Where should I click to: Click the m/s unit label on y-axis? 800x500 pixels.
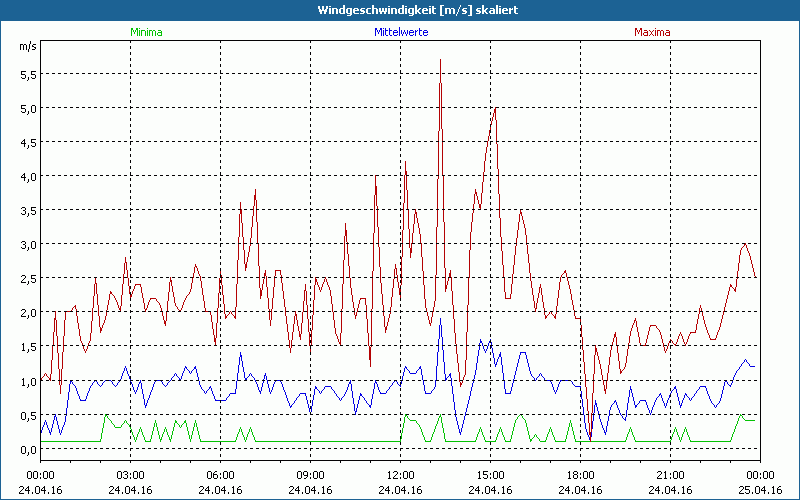point(27,46)
